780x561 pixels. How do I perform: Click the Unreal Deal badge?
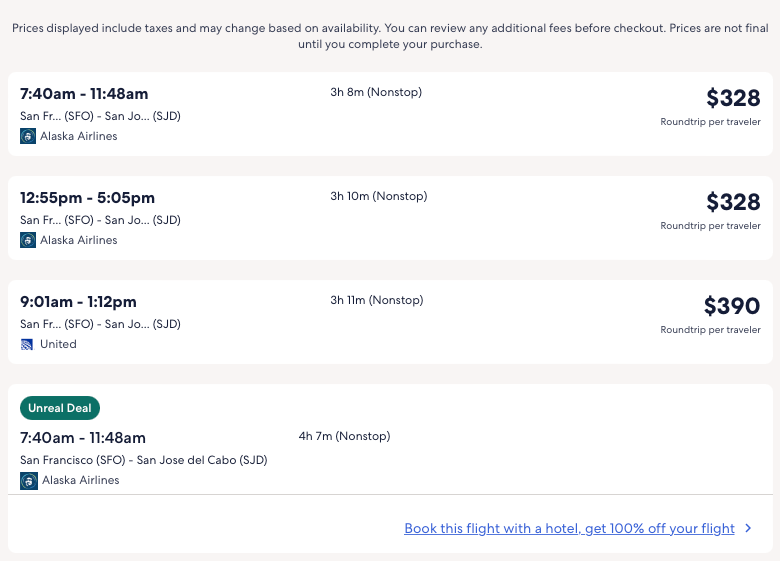60,408
